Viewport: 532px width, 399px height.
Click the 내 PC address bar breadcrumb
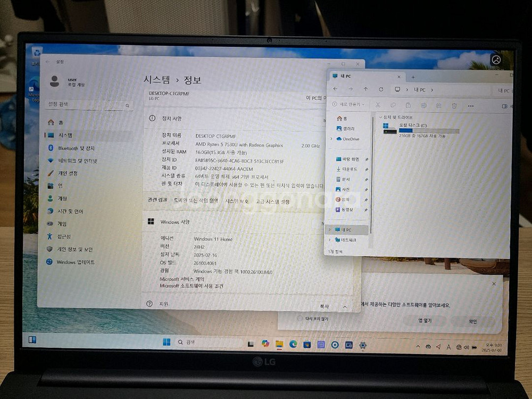[x=420, y=90]
